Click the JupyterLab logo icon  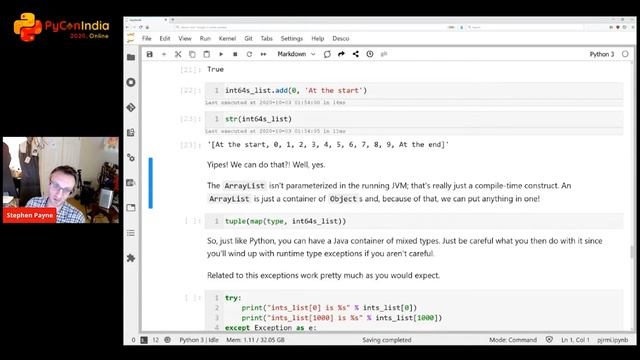(131, 38)
